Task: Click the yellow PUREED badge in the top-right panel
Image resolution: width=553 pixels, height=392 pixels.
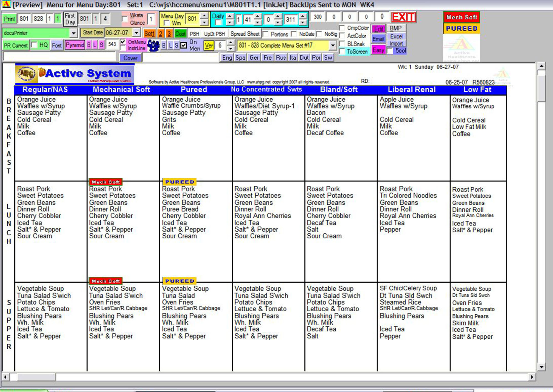Action: click(x=461, y=28)
